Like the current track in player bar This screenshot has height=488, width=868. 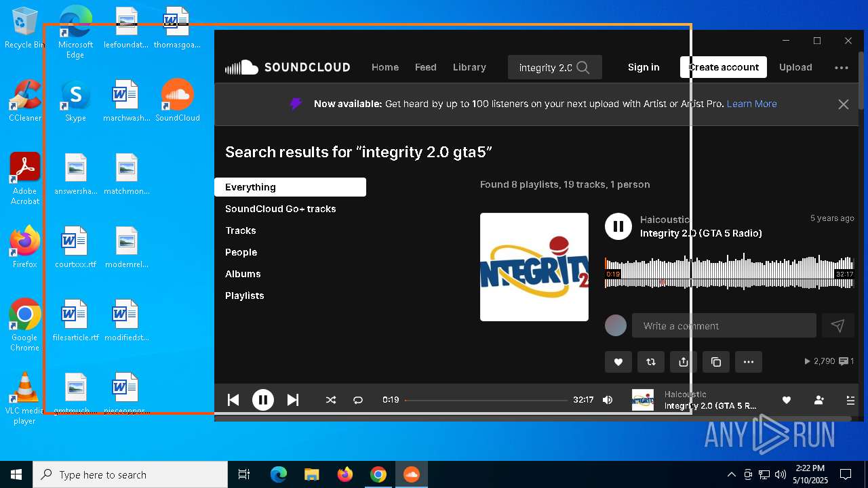coord(787,400)
